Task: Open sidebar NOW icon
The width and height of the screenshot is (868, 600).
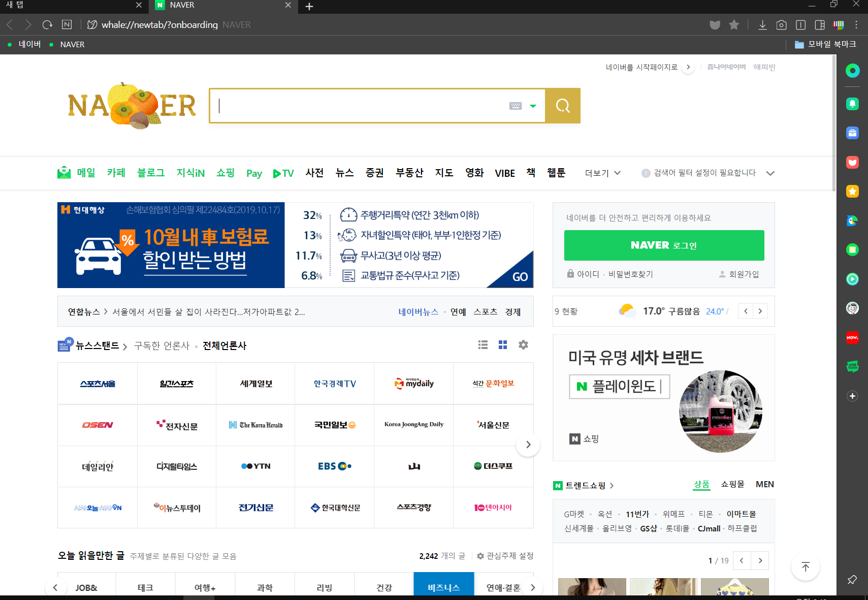Action: (853, 337)
